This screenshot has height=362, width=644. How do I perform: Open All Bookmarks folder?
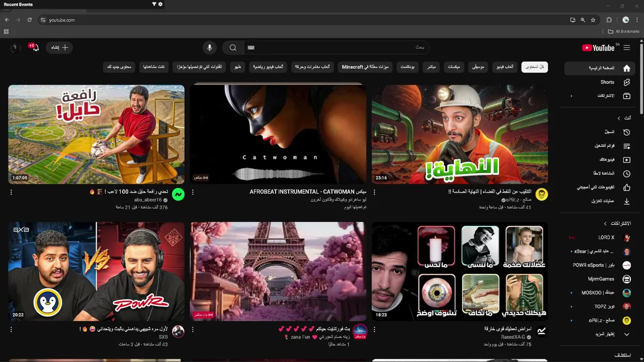coord(624,32)
